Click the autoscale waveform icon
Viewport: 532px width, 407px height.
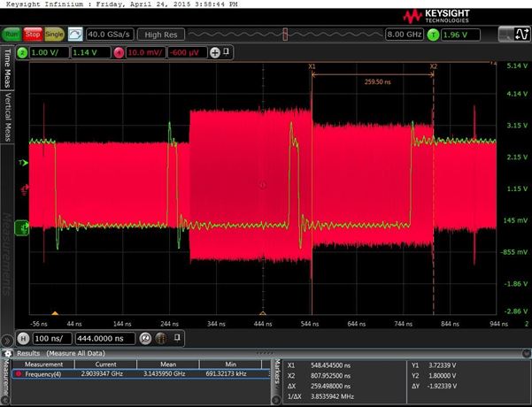(76, 34)
